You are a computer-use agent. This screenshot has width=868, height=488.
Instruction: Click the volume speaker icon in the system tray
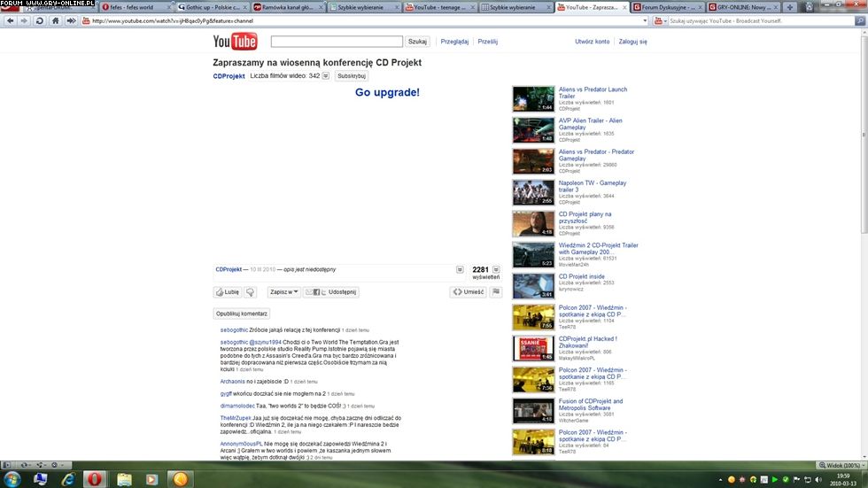(x=818, y=479)
